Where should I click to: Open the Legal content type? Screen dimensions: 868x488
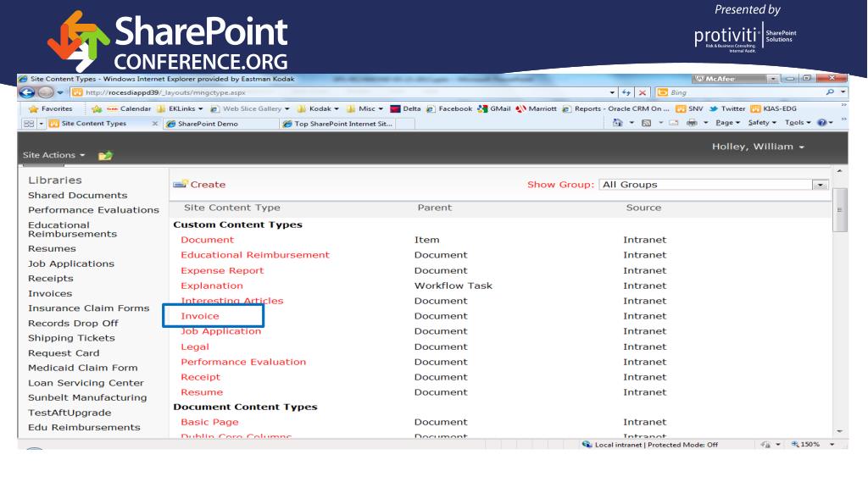click(195, 347)
